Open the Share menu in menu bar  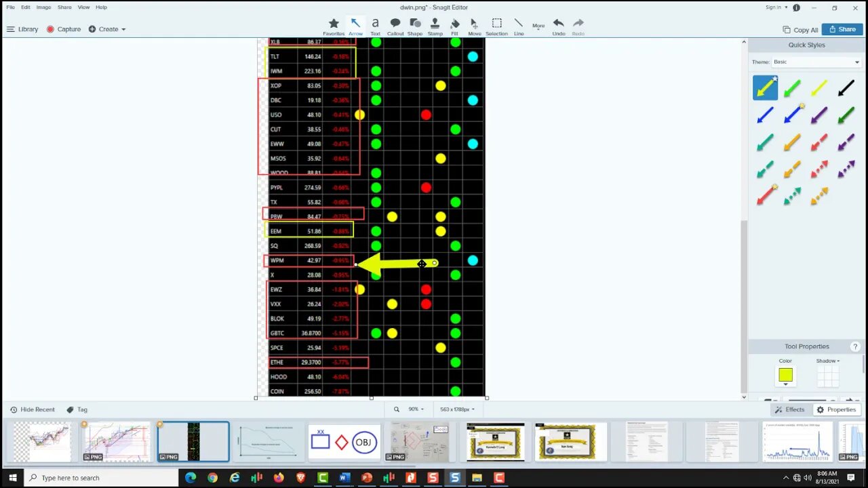pos(64,7)
